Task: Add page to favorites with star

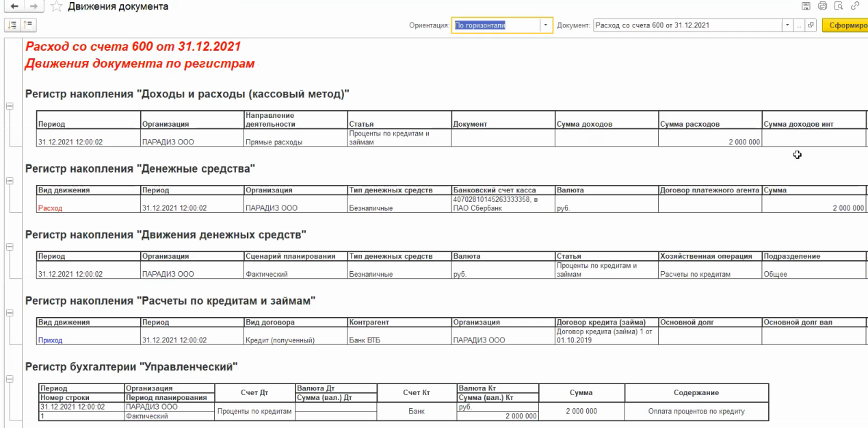Action: click(57, 7)
